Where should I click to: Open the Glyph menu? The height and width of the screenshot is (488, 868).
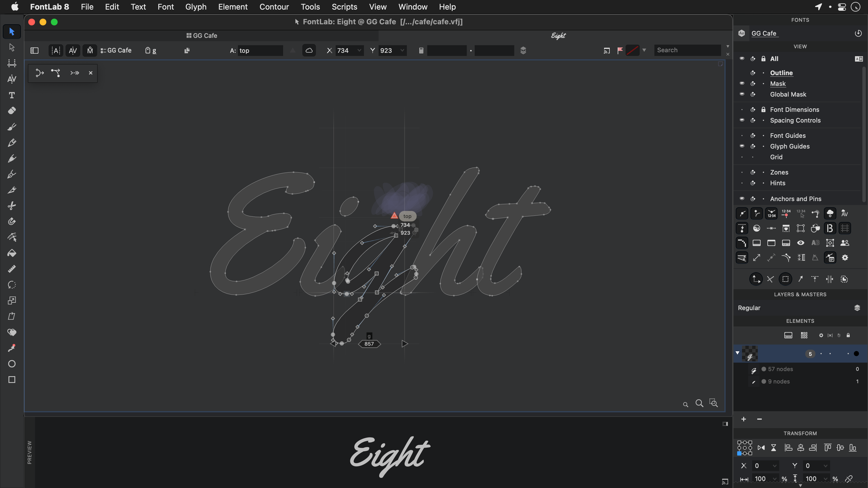196,6
